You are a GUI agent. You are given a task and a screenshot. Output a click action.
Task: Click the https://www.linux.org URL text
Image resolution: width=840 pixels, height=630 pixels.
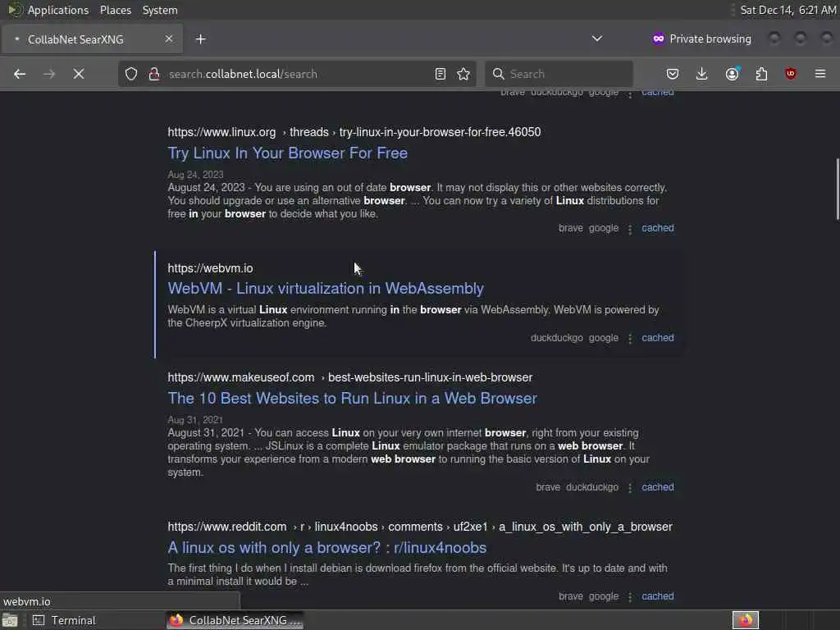pyautogui.click(x=221, y=132)
